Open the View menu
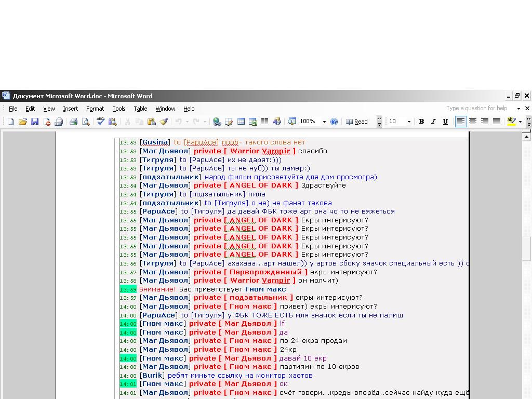The height and width of the screenshot is (399, 532). coord(49,109)
